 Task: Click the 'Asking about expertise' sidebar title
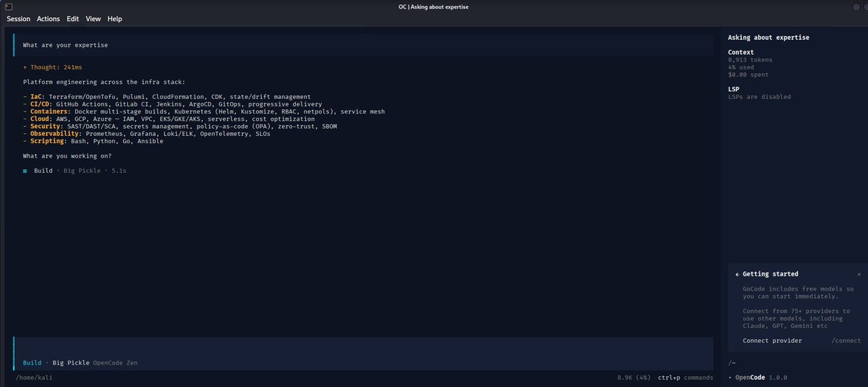coord(769,38)
